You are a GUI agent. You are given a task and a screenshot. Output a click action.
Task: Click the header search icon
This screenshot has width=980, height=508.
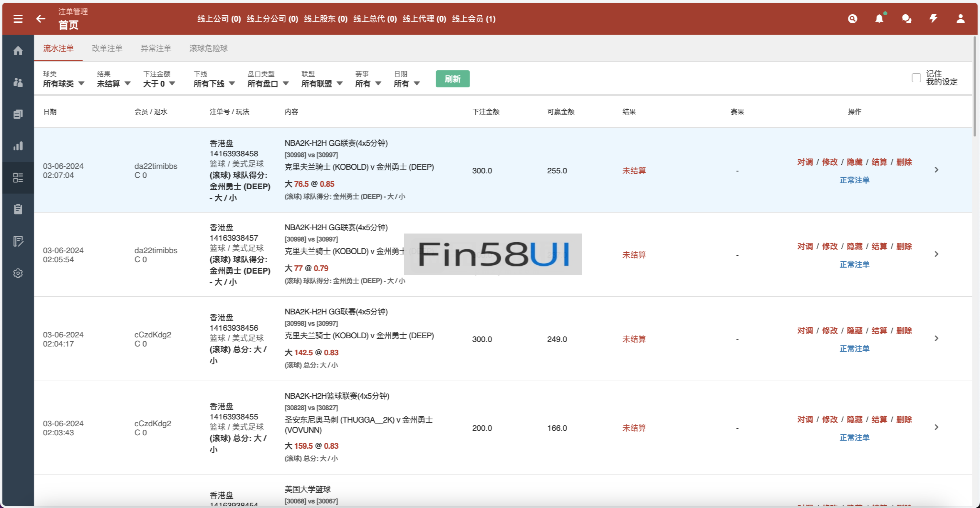(x=853, y=19)
